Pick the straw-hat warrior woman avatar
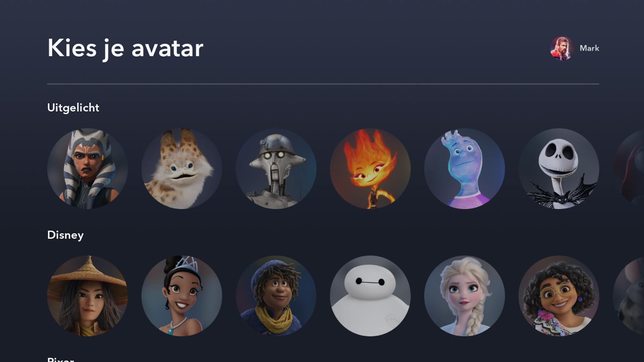Viewport: 644px width, 362px height. (x=88, y=296)
